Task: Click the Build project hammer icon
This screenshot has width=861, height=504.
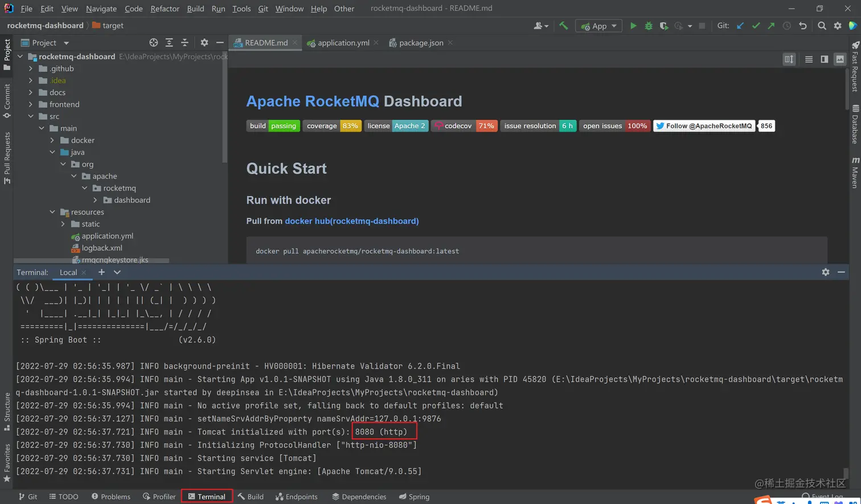Action: [563, 26]
